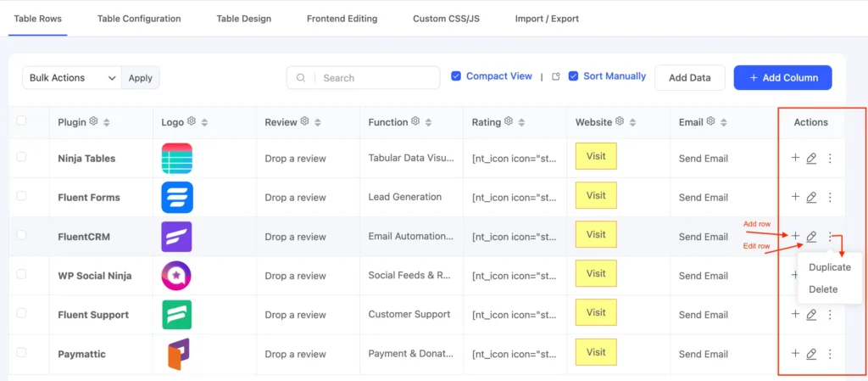Edit the Ninja Tables row
Image resolution: width=868 pixels, height=381 pixels.
811,159
